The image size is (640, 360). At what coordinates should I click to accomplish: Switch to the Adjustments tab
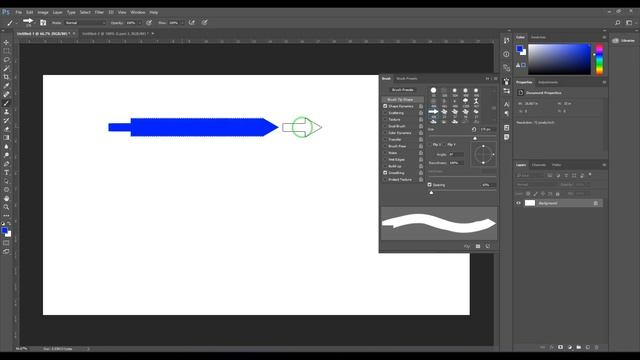(548, 82)
